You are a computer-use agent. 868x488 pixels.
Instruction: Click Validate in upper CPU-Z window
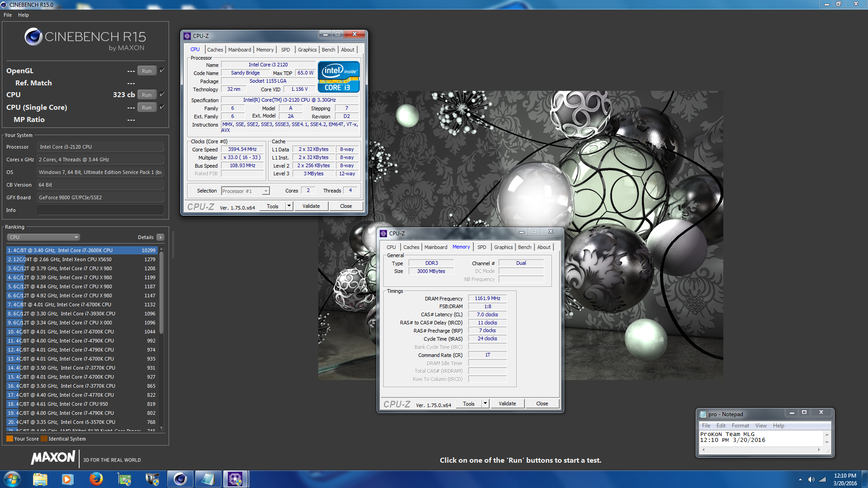[311, 206]
